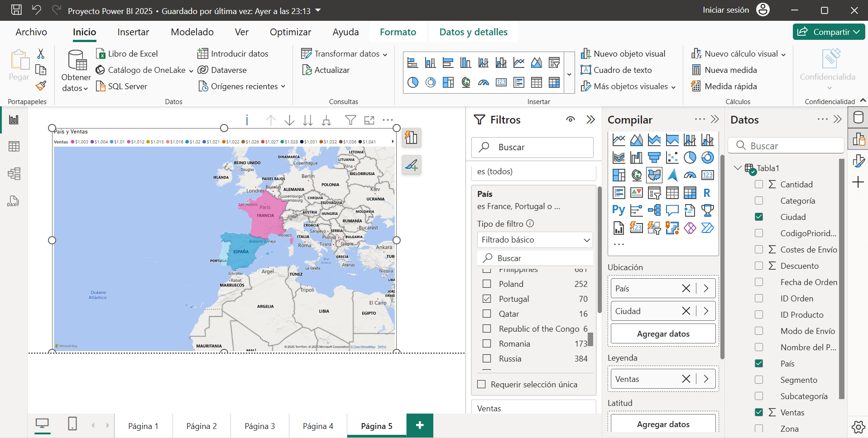Add new page with plus button
Viewport: 868px width, 438px height.
[420, 425]
